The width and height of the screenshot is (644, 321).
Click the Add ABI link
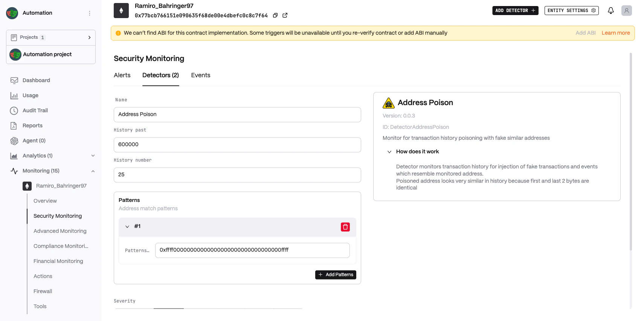pyautogui.click(x=586, y=33)
